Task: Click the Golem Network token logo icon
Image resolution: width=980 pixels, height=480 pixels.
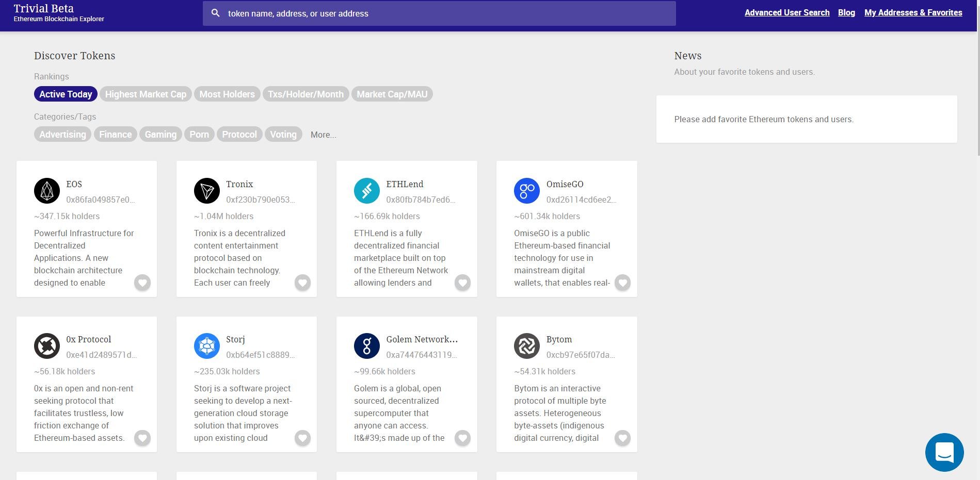Action: tap(367, 346)
